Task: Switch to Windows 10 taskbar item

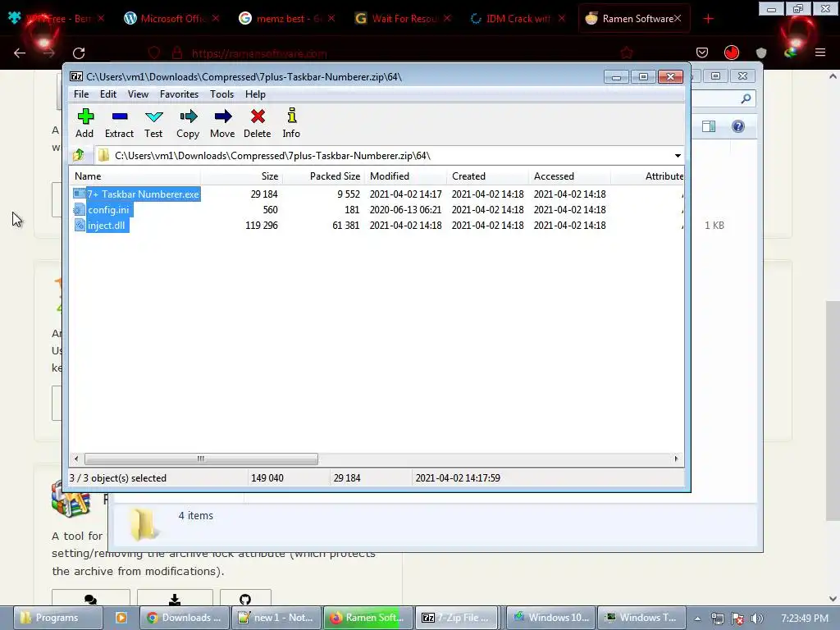Action: pos(550,618)
